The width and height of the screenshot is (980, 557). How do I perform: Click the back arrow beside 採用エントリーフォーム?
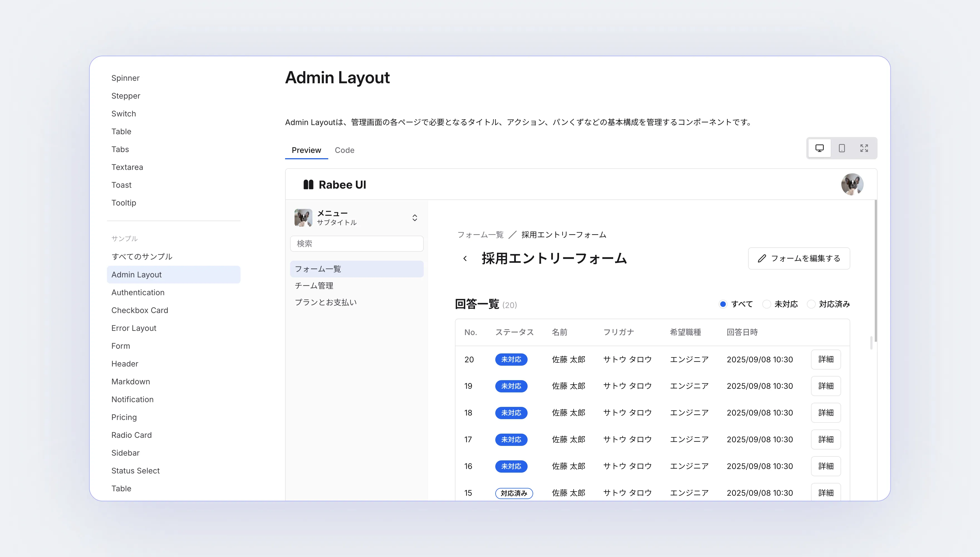click(465, 259)
